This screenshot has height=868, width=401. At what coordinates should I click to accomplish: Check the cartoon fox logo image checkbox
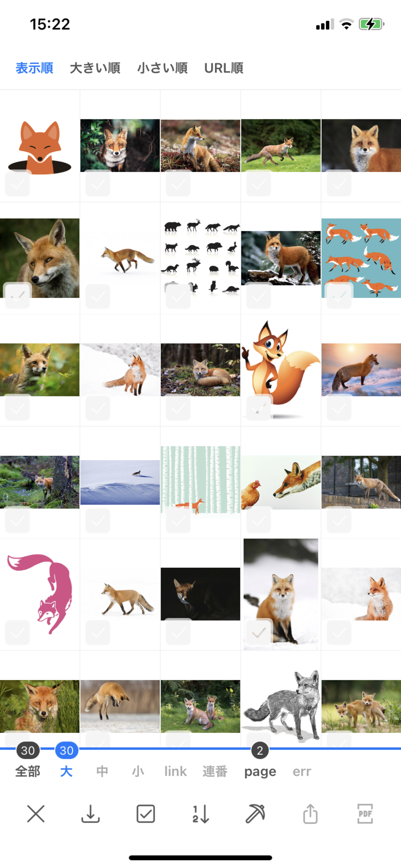tap(17, 184)
